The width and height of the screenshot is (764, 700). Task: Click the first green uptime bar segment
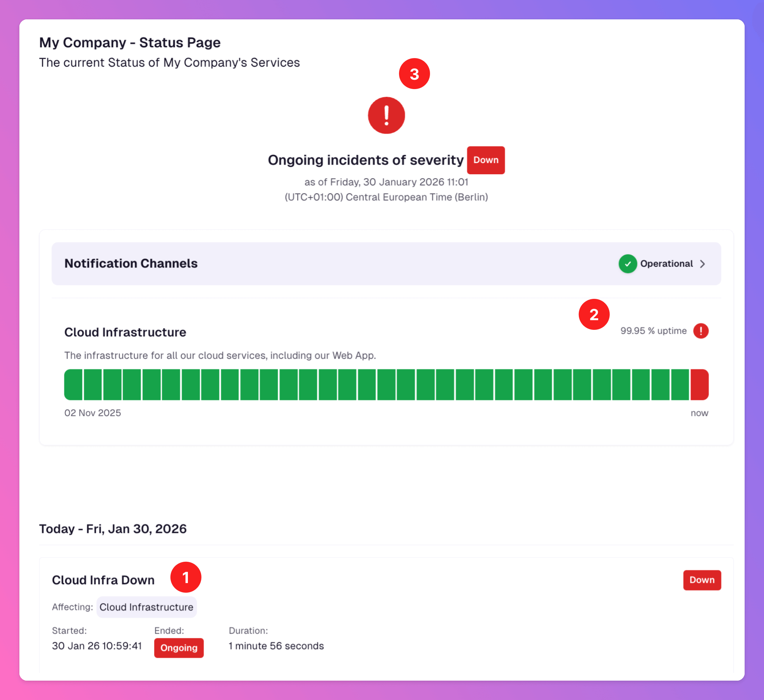74,384
